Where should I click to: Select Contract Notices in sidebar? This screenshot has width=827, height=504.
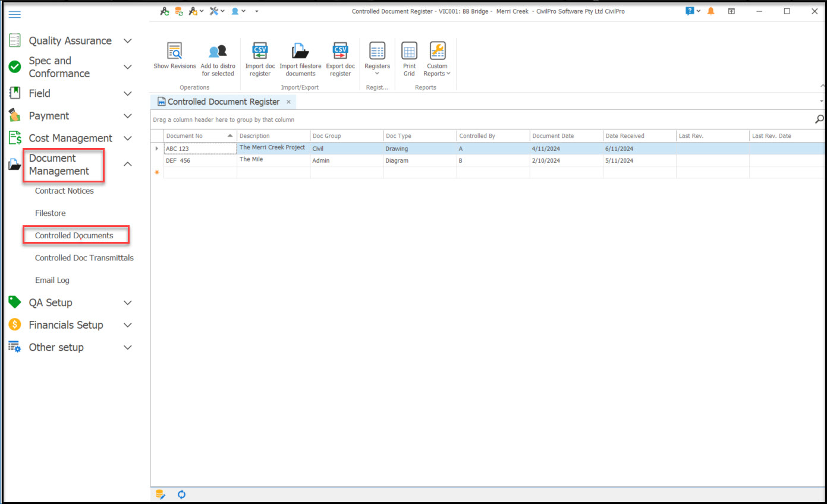(64, 191)
